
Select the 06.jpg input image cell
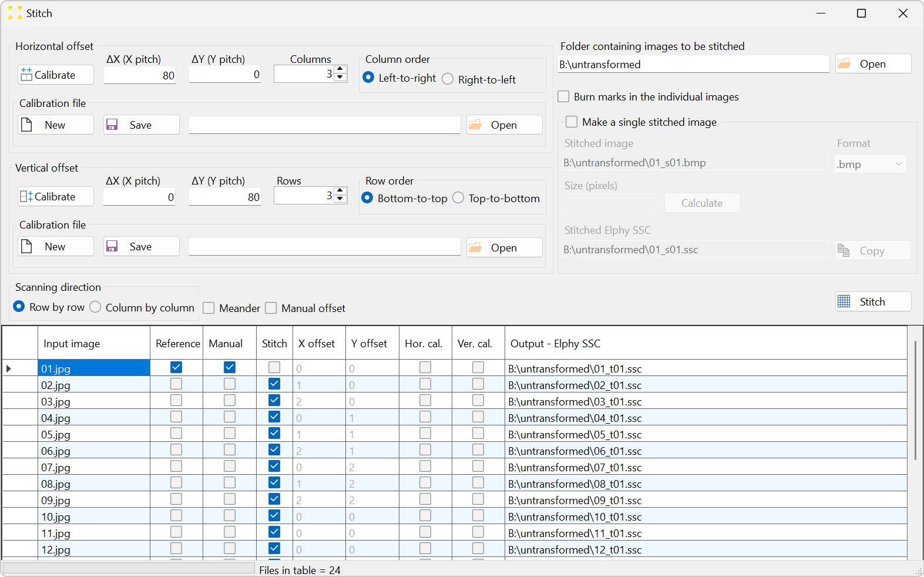point(94,451)
